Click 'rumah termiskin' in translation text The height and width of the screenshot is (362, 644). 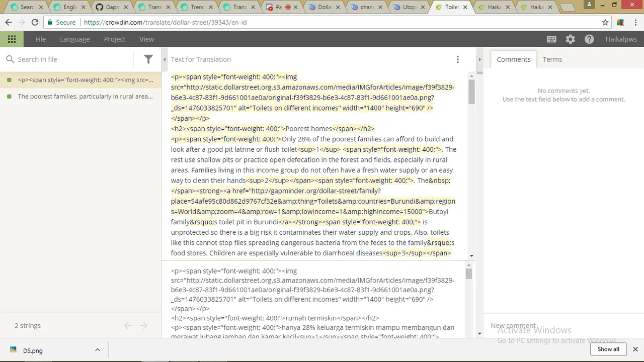click(x=311, y=318)
